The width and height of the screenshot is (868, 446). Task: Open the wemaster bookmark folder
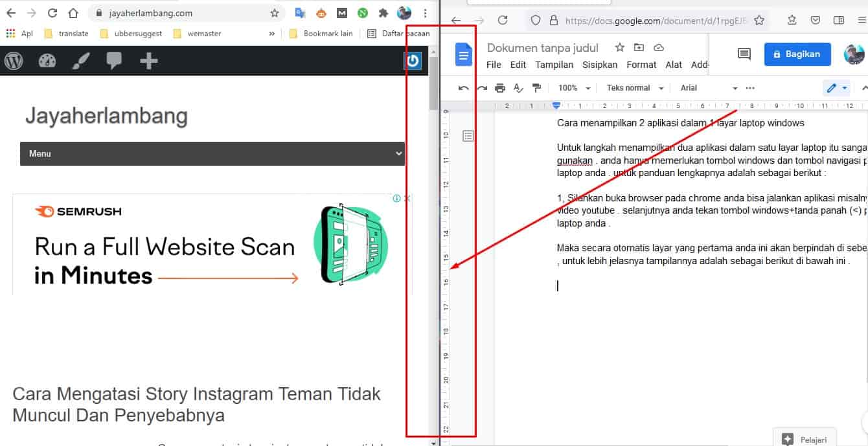click(x=198, y=34)
